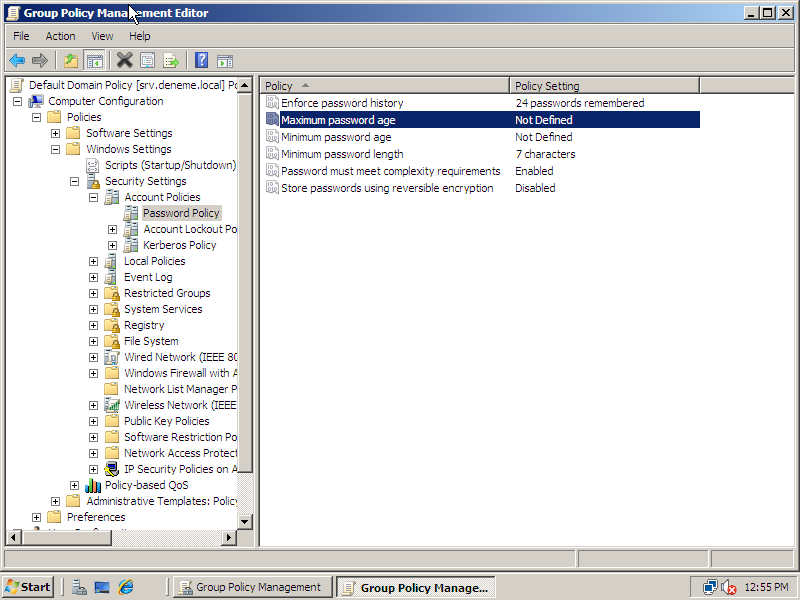The width and height of the screenshot is (800, 600).
Task: Click the Minimum password length policy icon
Action: click(x=272, y=154)
